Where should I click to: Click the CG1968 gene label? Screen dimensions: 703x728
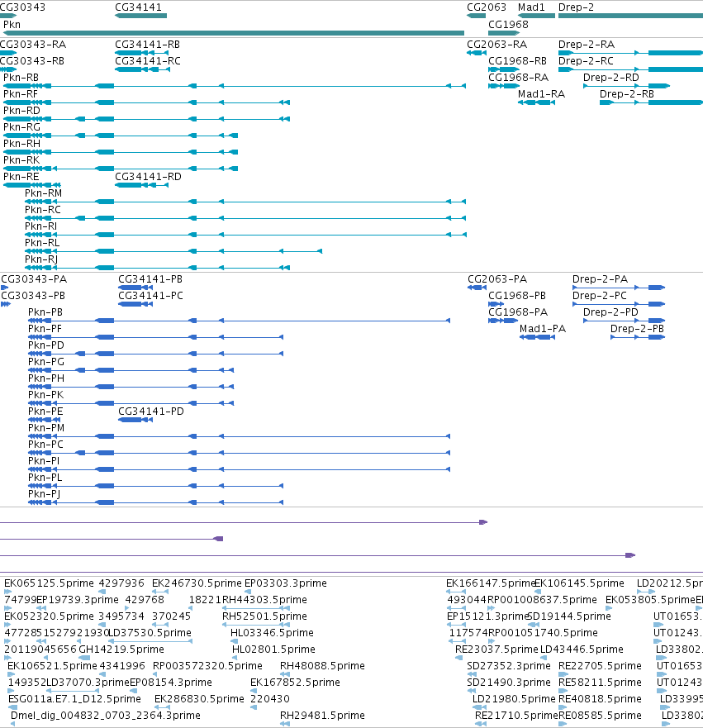(508, 24)
